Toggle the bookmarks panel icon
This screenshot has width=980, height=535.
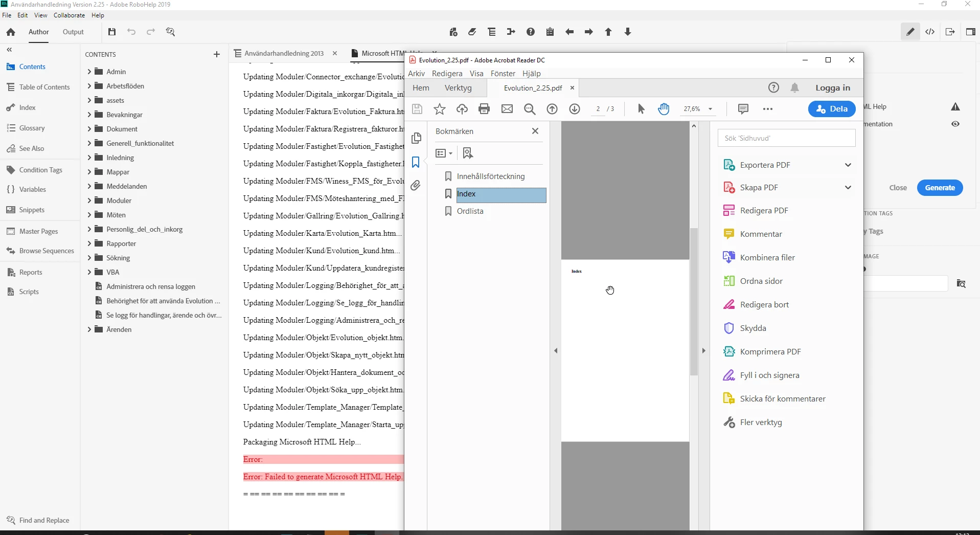pyautogui.click(x=416, y=162)
